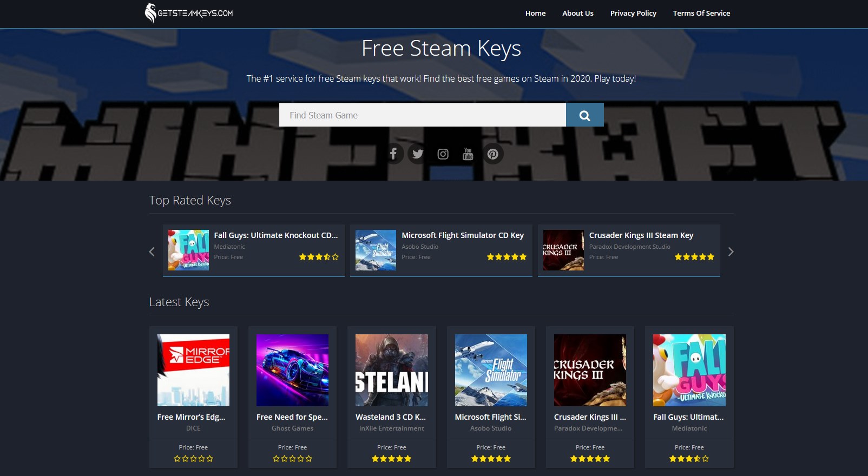Image resolution: width=868 pixels, height=476 pixels.
Task: Click the Wasteland 3 cover image
Action: pyautogui.click(x=392, y=370)
